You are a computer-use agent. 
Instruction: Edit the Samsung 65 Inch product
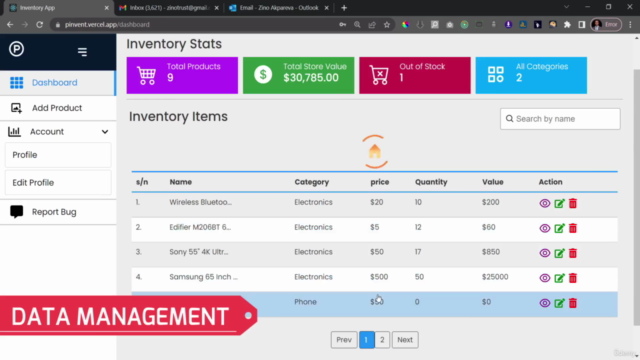point(559,278)
